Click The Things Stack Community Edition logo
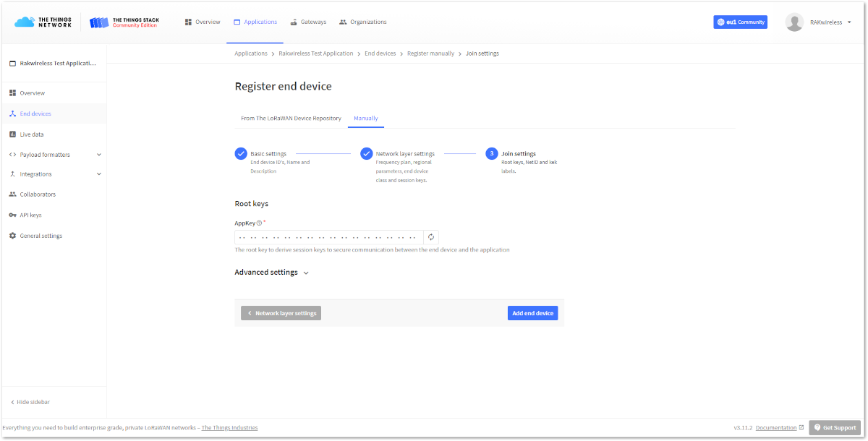Image resolution: width=868 pixels, height=441 pixels. click(x=124, y=22)
